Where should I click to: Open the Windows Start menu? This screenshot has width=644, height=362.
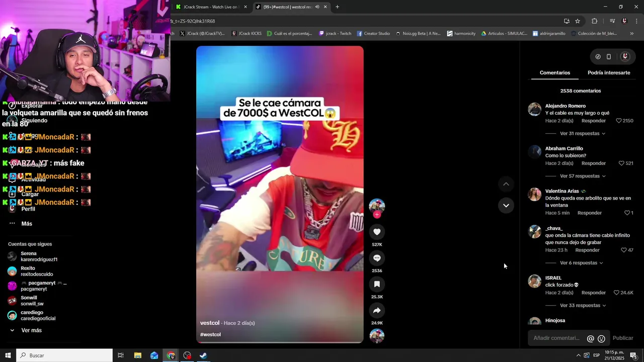pos(8,355)
